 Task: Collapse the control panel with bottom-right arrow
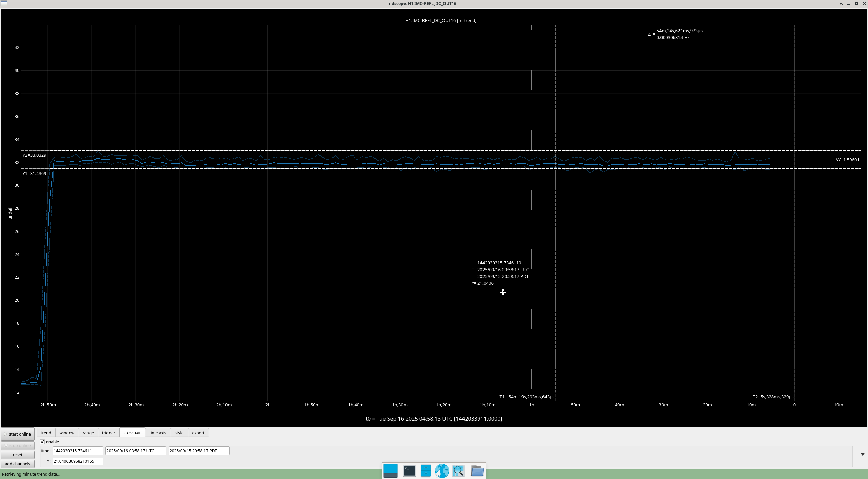[862, 454]
